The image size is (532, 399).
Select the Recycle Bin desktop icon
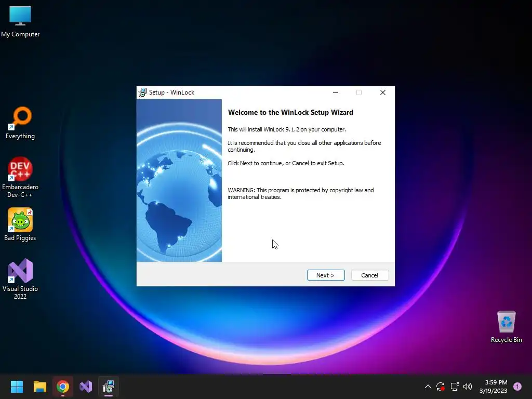tap(506, 327)
